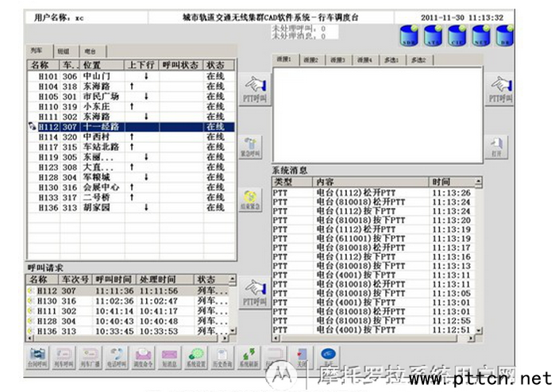The width and height of the screenshot is (555, 392).
Task: Click the 呼叫时间 column header in call requests
Action: click(114, 280)
